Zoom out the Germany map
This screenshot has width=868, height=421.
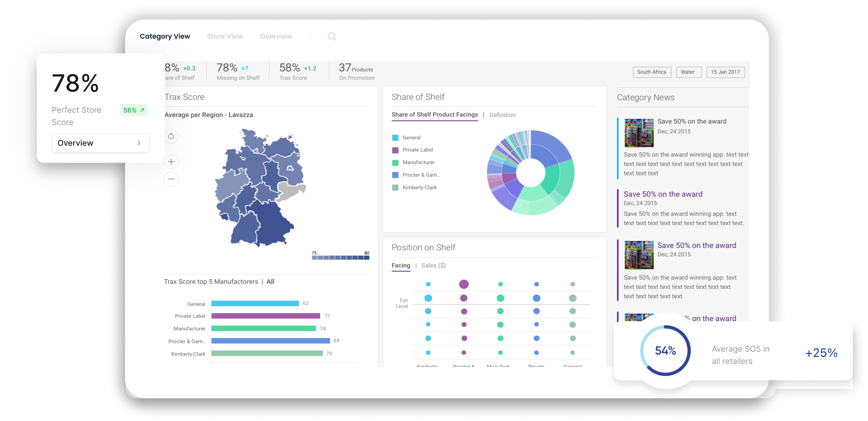pyautogui.click(x=171, y=179)
